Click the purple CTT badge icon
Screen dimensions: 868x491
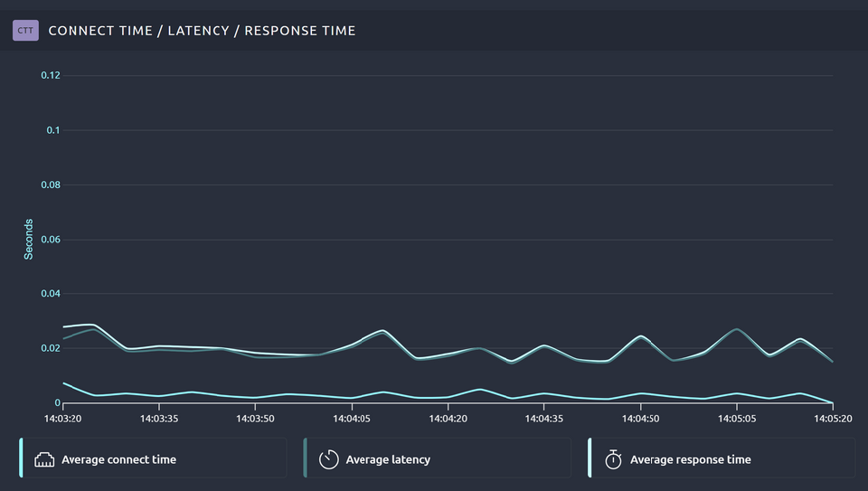pos(25,31)
